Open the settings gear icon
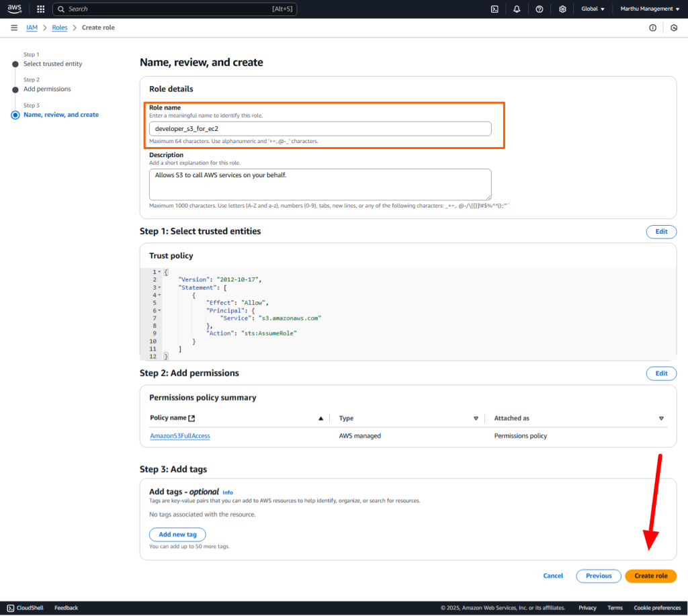688x616 pixels. [562, 9]
